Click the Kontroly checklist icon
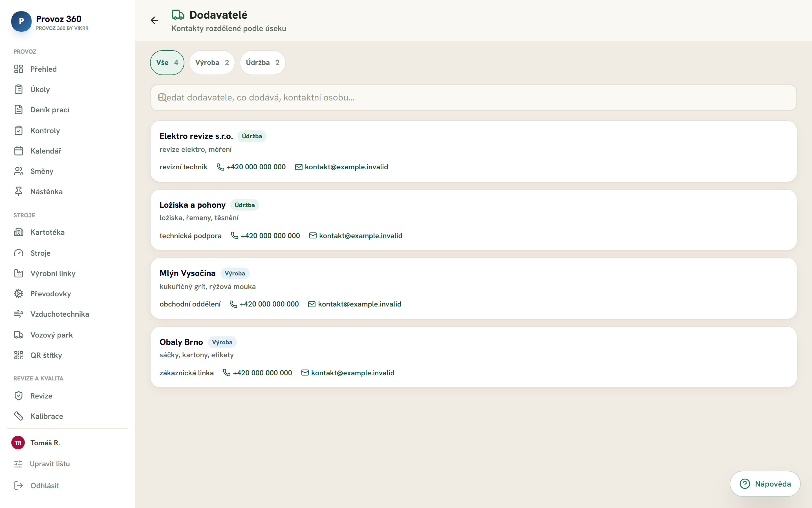 click(x=18, y=130)
